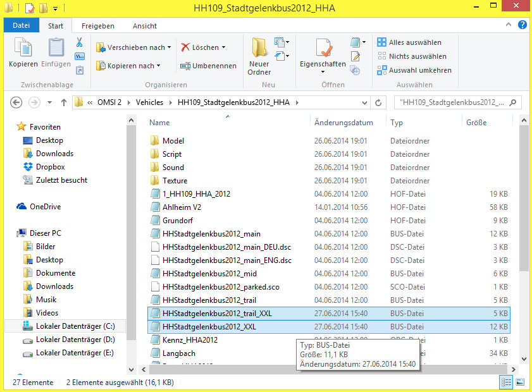Click Alles auswählen
532x392 pixels.
point(409,42)
